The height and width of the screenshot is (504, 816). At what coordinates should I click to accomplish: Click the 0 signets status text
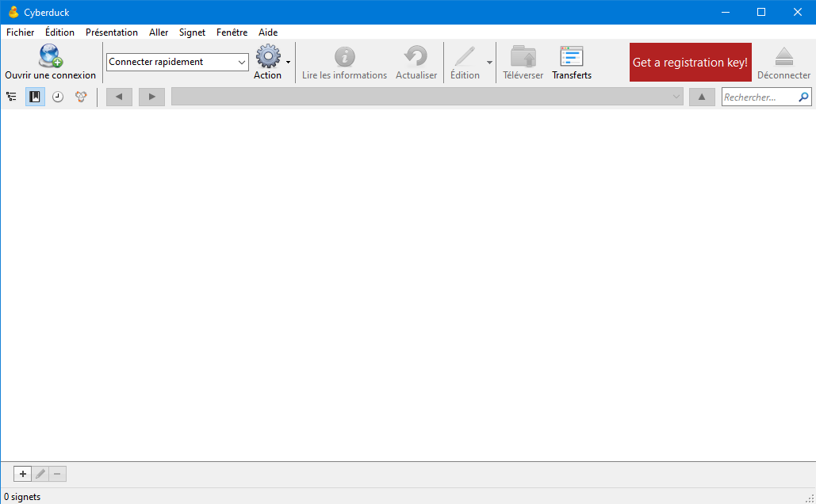[x=22, y=497]
